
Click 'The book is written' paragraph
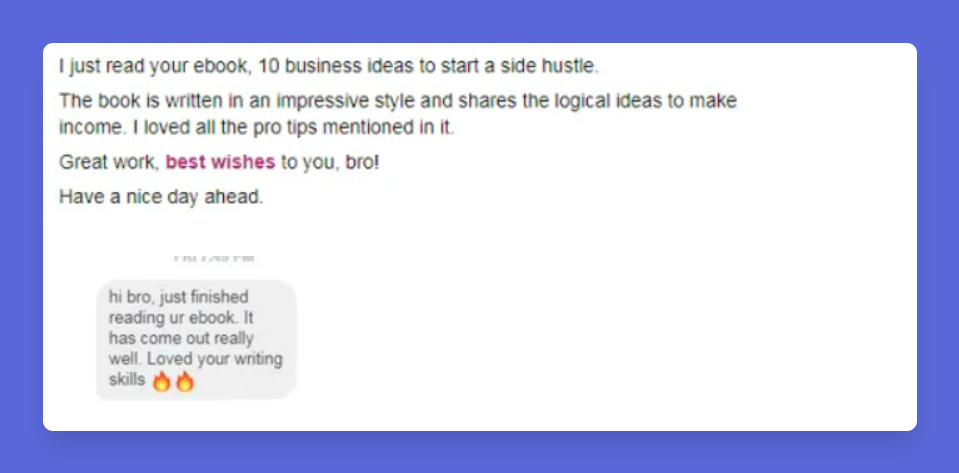(398, 114)
